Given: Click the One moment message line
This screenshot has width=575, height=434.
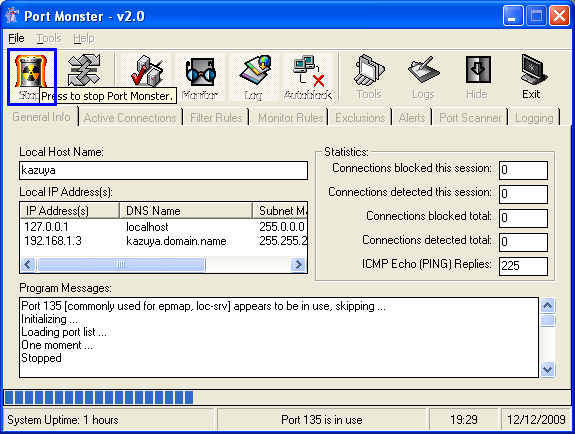Looking at the screenshot, I should tap(57, 345).
